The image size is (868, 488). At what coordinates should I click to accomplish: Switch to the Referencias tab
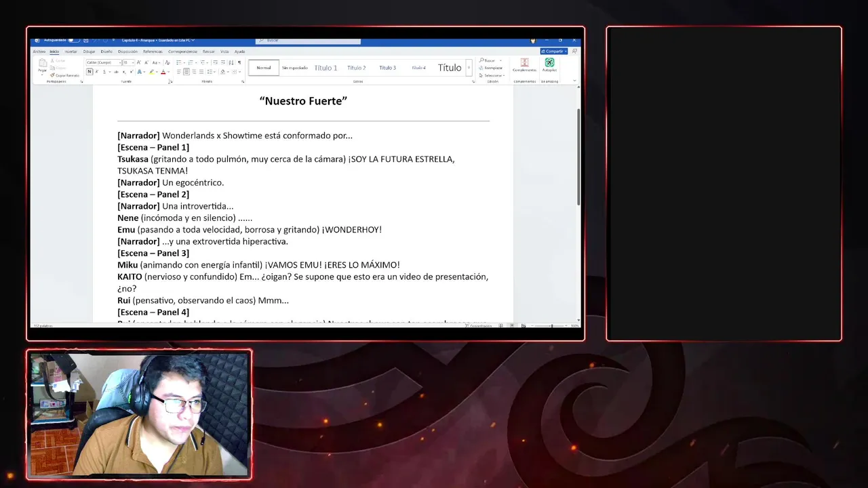coord(153,52)
